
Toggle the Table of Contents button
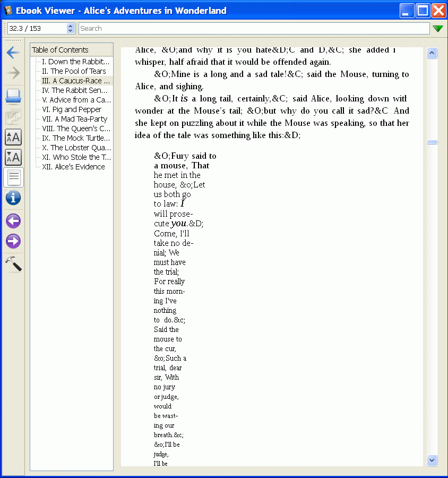pos(13,177)
